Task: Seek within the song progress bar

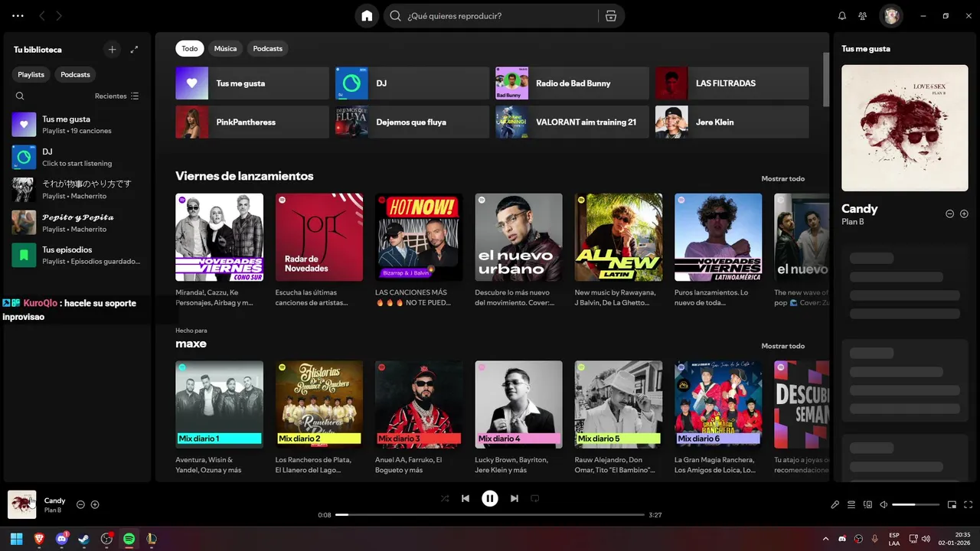Action: (490, 515)
